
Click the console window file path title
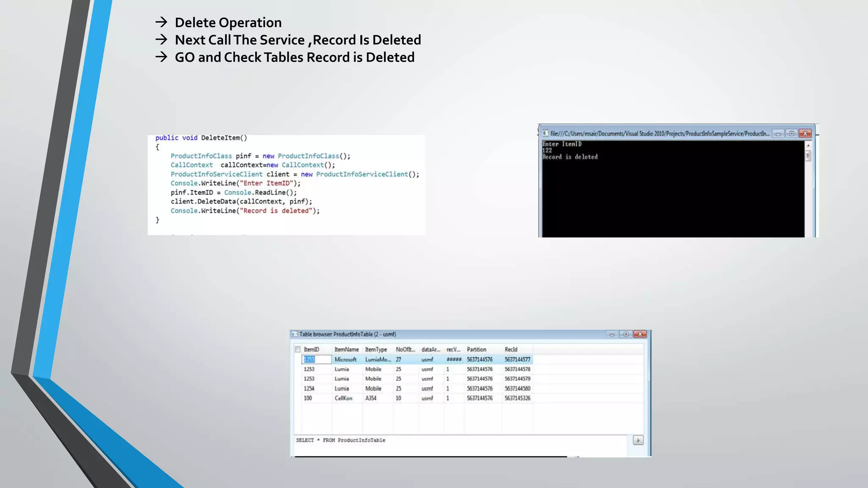660,134
